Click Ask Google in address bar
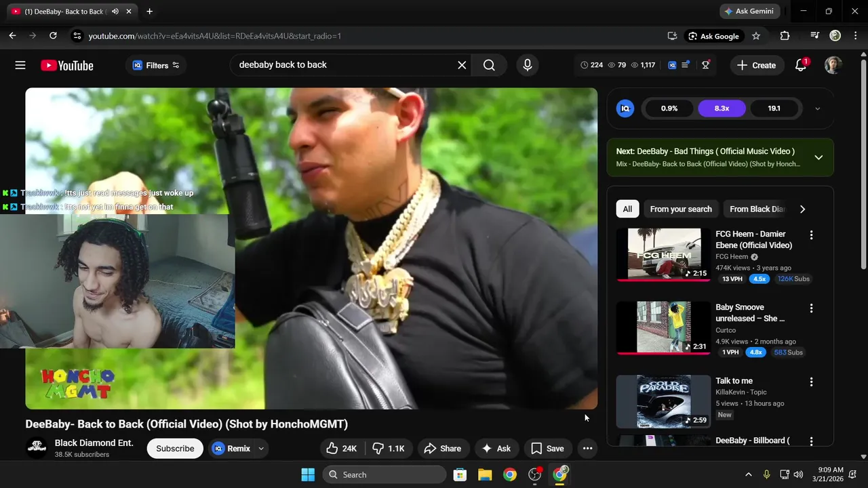The image size is (868, 488). click(x=713, y=36)
